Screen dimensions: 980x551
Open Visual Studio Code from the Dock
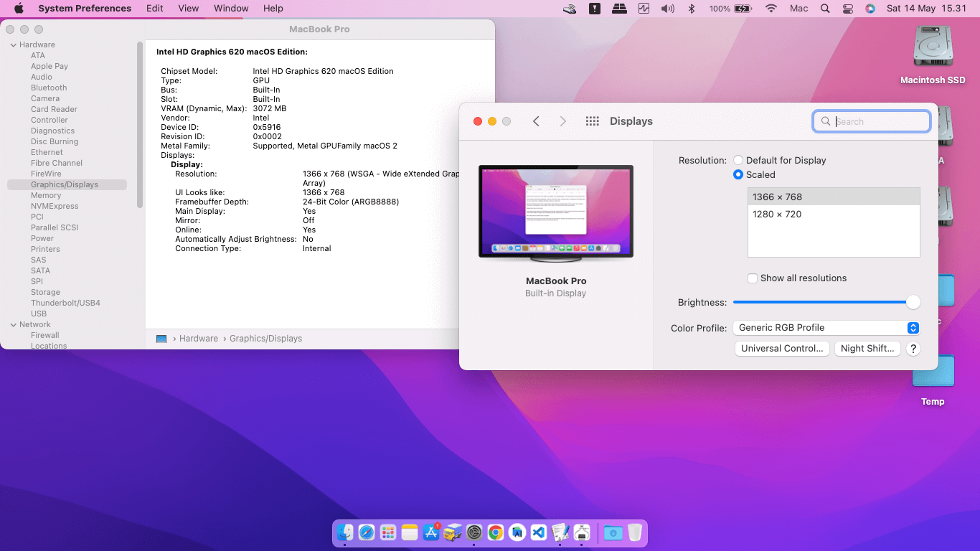coord(539,532)
